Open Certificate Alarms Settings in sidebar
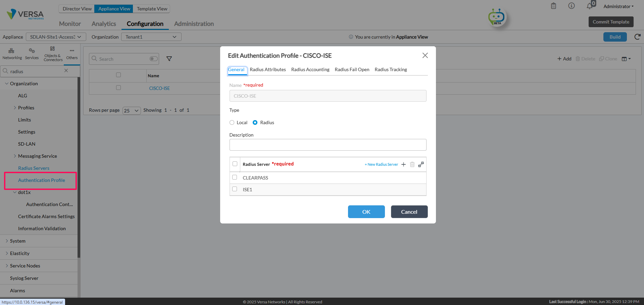644x305 pixels. [x=46, y=216]
